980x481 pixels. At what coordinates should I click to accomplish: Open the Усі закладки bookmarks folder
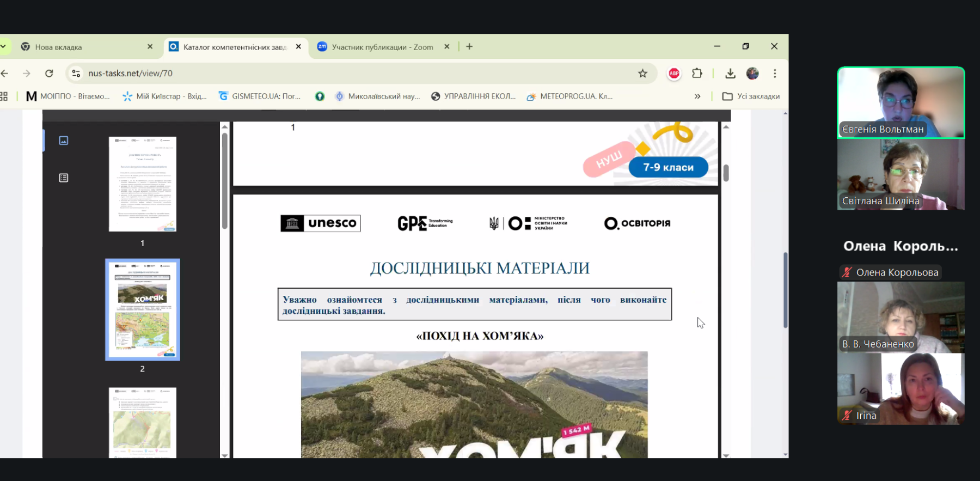tap(751, 96)
